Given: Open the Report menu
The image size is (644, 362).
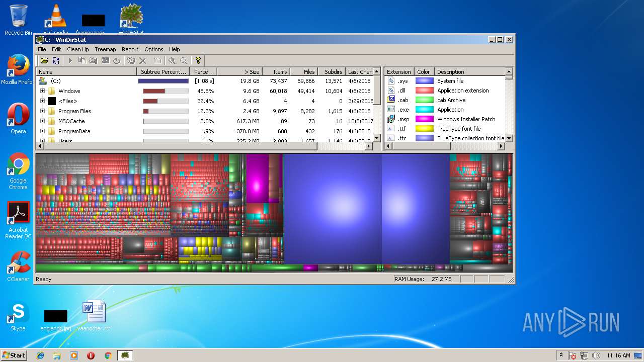Looking at the screenshot, I should pyautogui.click(x=130, y=49).
